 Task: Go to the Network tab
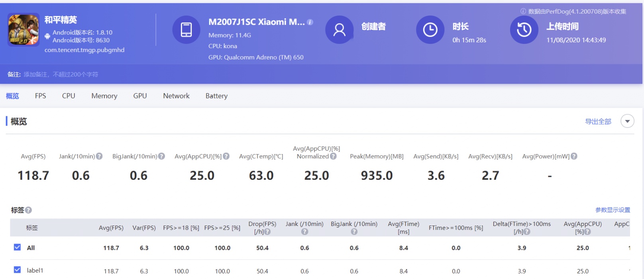[176, 96]
